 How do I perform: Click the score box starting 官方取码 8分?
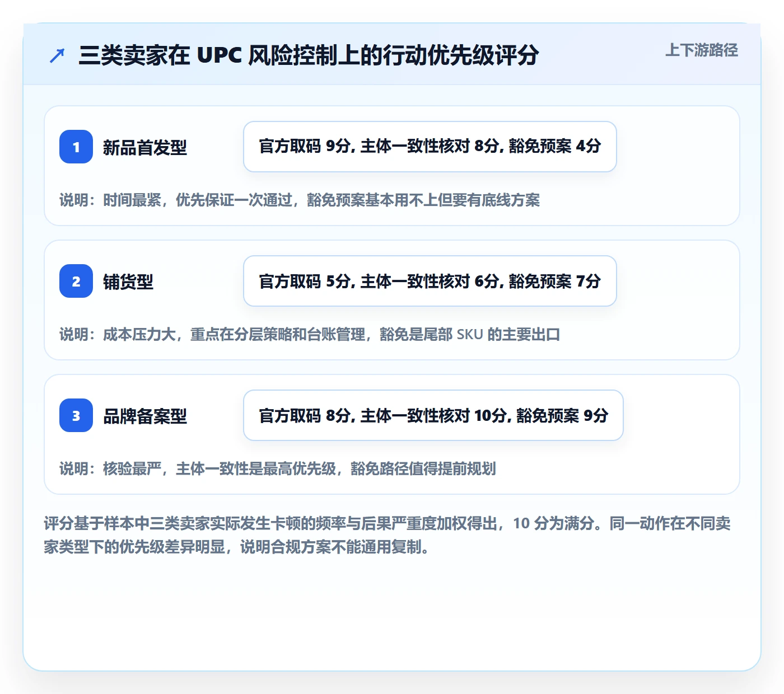(433, 415)
